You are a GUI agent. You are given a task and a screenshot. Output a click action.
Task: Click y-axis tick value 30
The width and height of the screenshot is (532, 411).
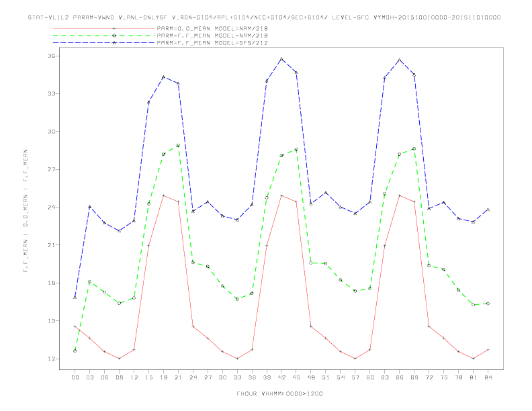click(x=51, y=132)
